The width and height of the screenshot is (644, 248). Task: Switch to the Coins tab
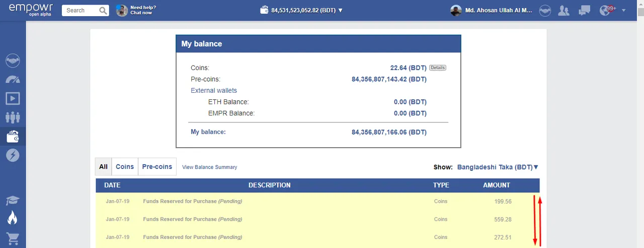pyautogui.click(x=125, y=166)
